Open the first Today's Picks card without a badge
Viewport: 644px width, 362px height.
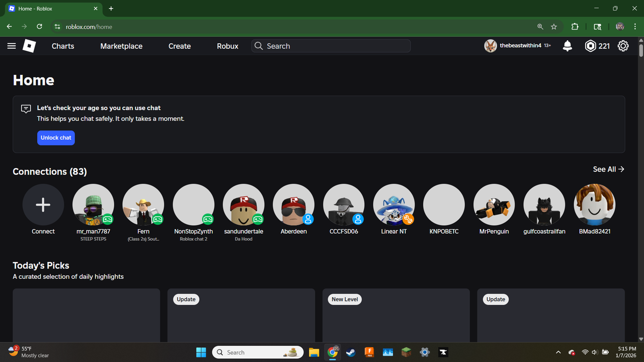pos(87,315)
